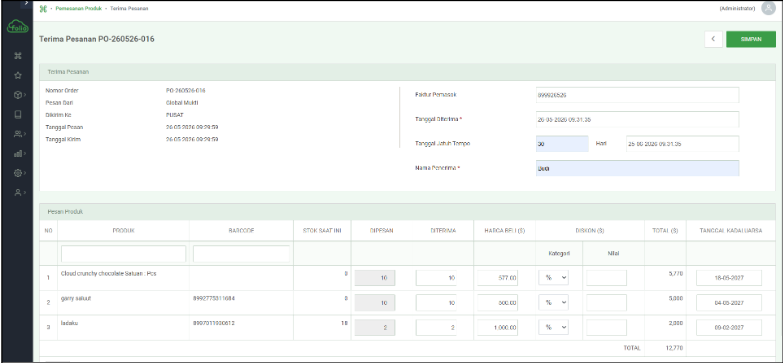
Task: Click the Terima Pesanan breadcrumb item
Action: [129, 9]
